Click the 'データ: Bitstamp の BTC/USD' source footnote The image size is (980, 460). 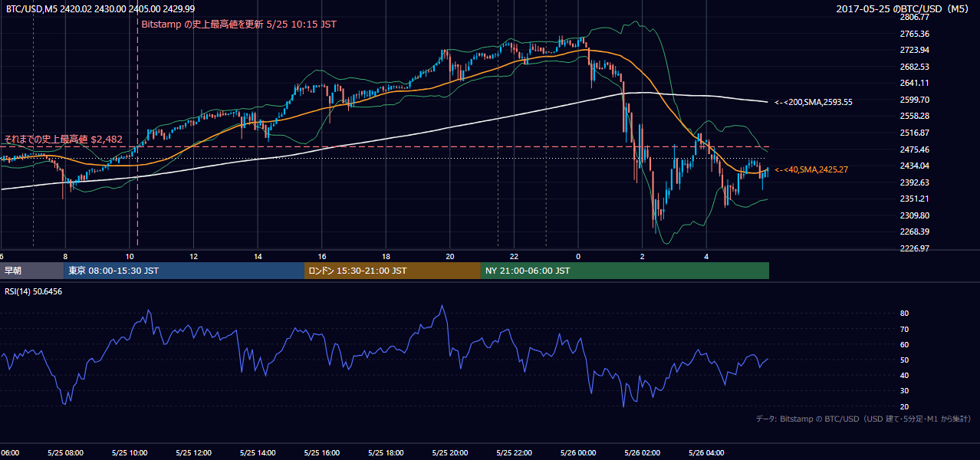point(863,419)
